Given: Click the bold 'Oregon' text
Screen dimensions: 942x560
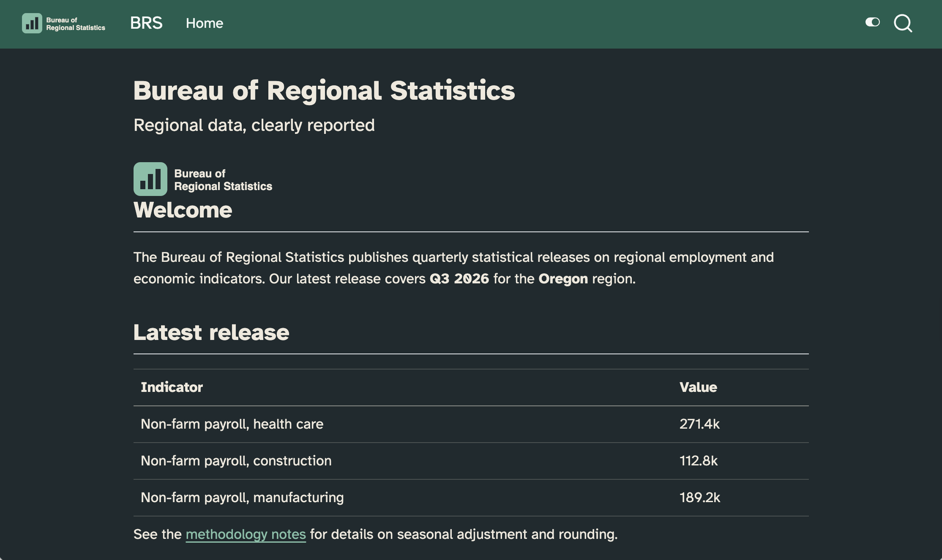Looking at the screenshot, I should (x=563, y=279).
